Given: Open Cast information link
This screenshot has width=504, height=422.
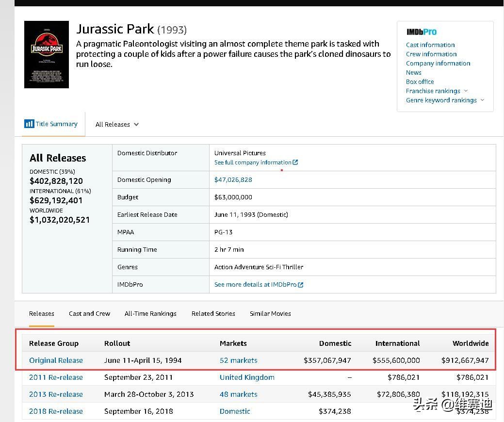Looking at the screenshot, I should pyautogui.click(x=430, y=45).
